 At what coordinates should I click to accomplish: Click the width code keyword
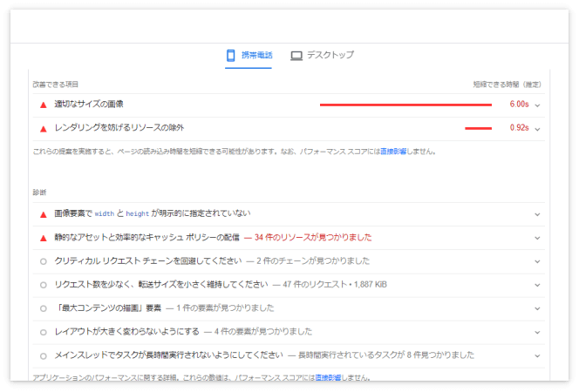click(105, 214)
